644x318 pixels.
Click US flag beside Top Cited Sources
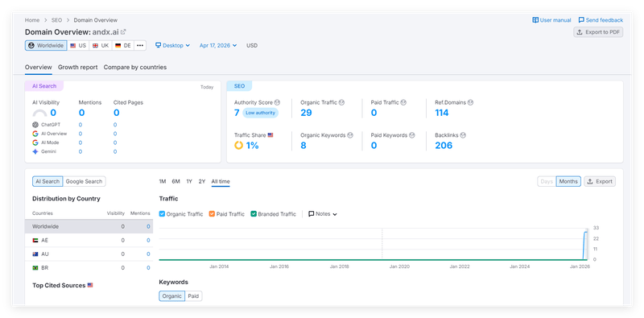point(90,285)
